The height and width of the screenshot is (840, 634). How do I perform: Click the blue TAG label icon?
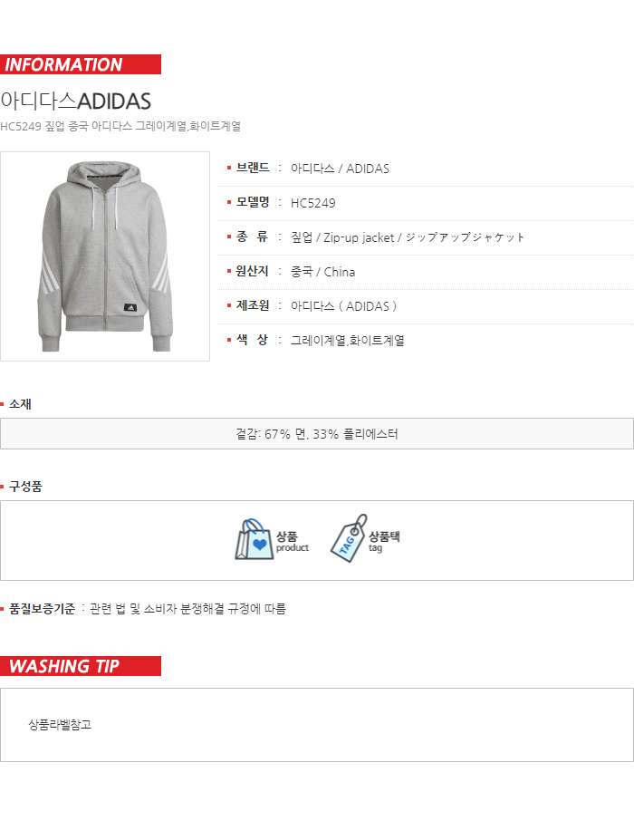349,538
